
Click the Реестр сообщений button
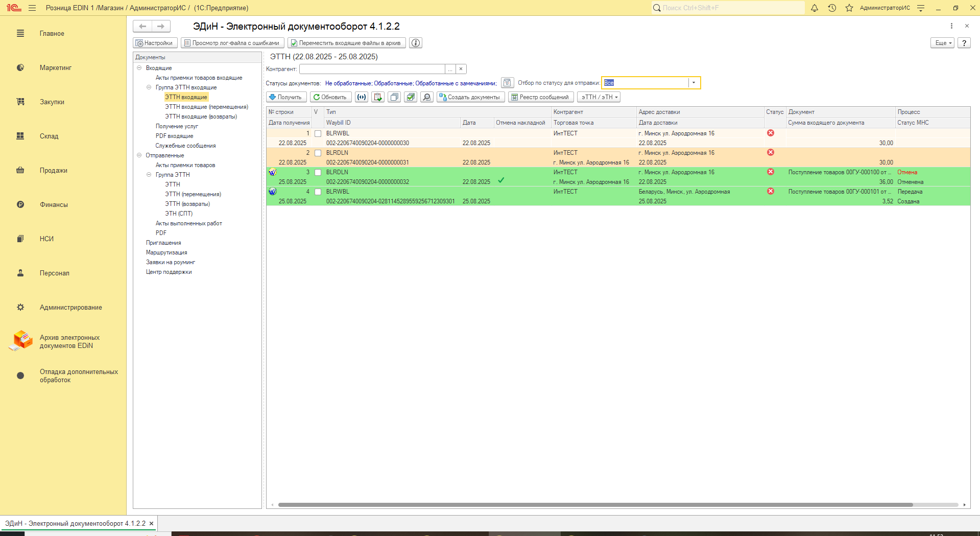(x=540, y=97)
